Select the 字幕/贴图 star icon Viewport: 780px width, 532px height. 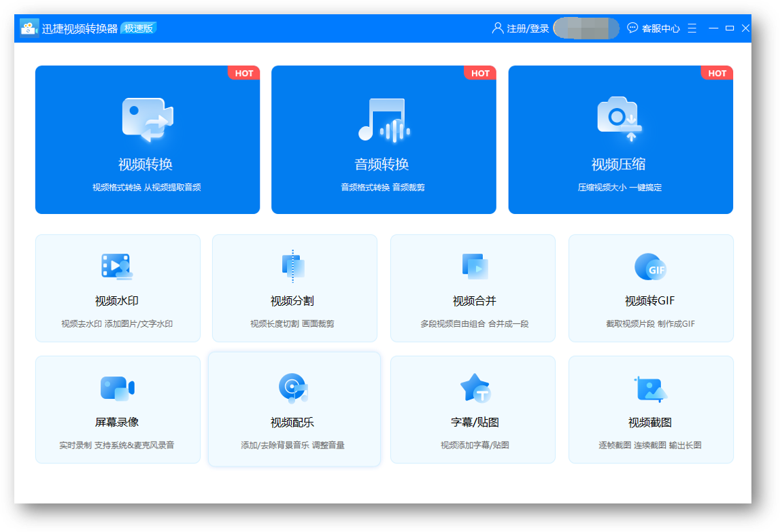pos(475,388)
